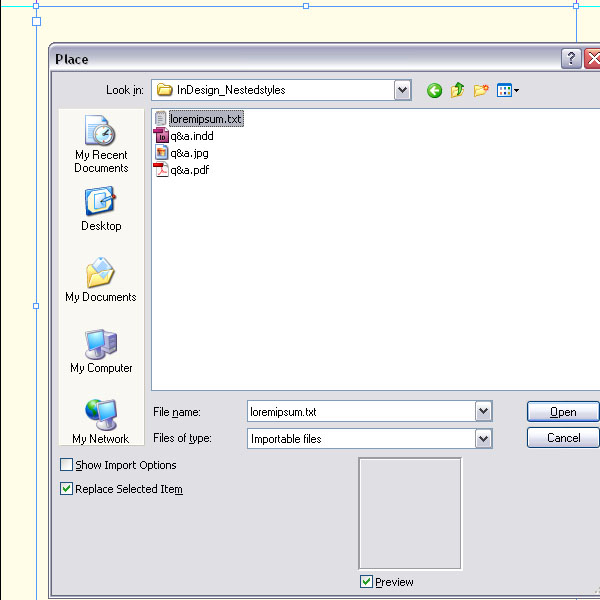The image size is (600, 600).
Task: Click the q&a.jpg image file icon
Action: tap(161, 153)
